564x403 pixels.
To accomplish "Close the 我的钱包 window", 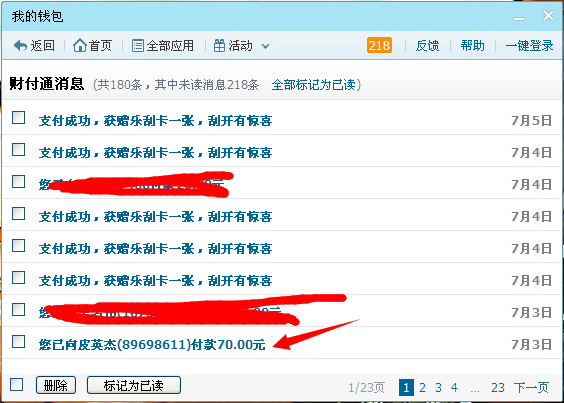I will (548, 15).
